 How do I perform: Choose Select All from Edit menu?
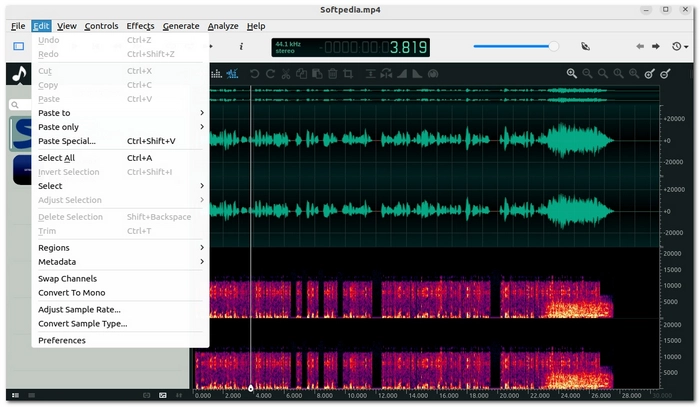pyautogui.click(x=120, y=158)
